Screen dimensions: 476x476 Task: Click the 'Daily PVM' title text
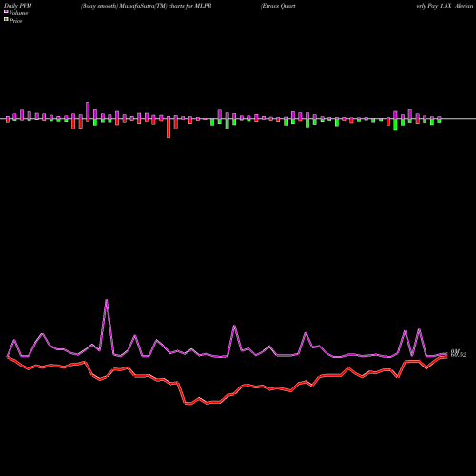pyautogui.click(x=18, y=6)
